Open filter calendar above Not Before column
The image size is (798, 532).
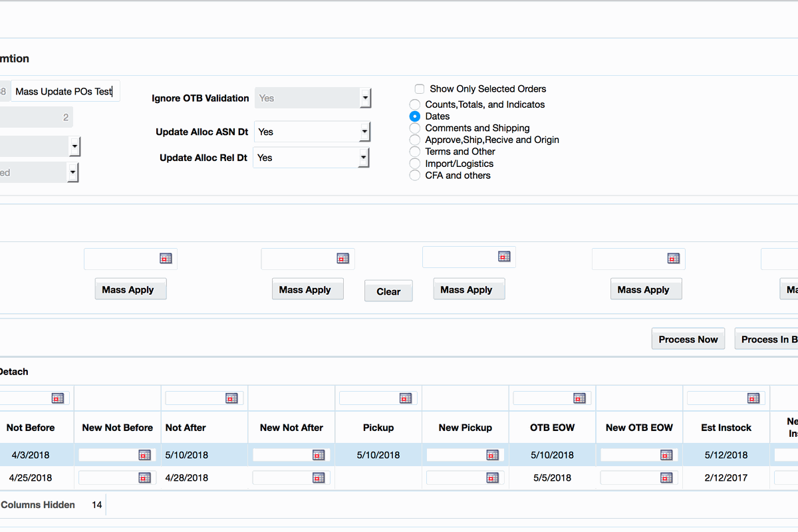[58, 398]
